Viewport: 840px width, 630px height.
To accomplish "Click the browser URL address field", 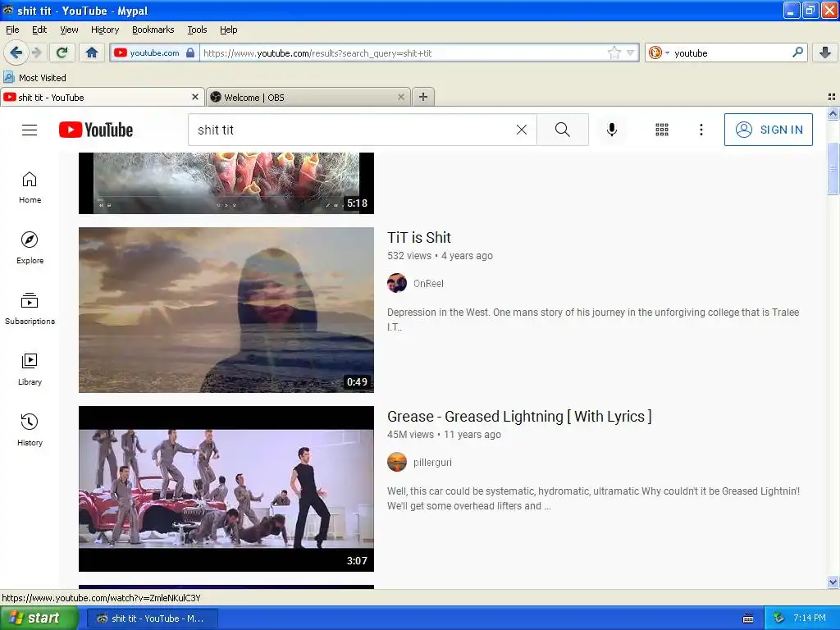I will pos(403,52).
